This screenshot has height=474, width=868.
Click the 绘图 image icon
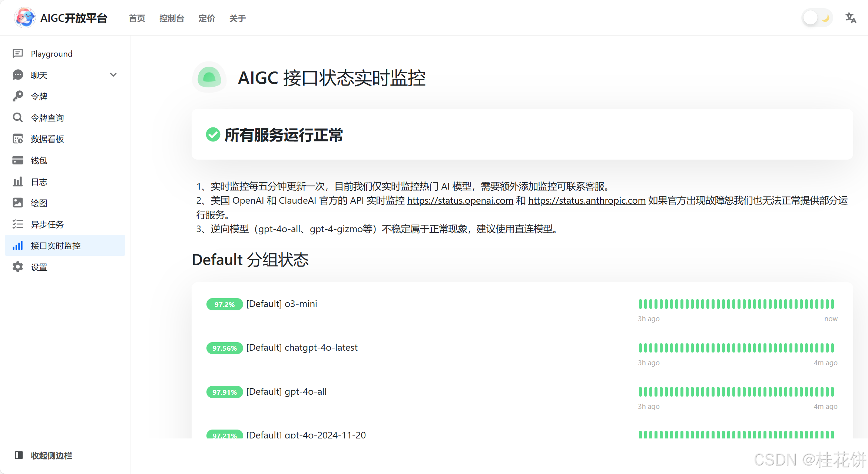(17, 203)
